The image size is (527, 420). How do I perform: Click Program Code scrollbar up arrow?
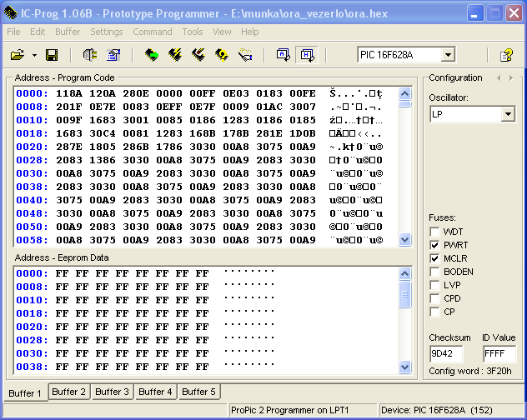405,93
